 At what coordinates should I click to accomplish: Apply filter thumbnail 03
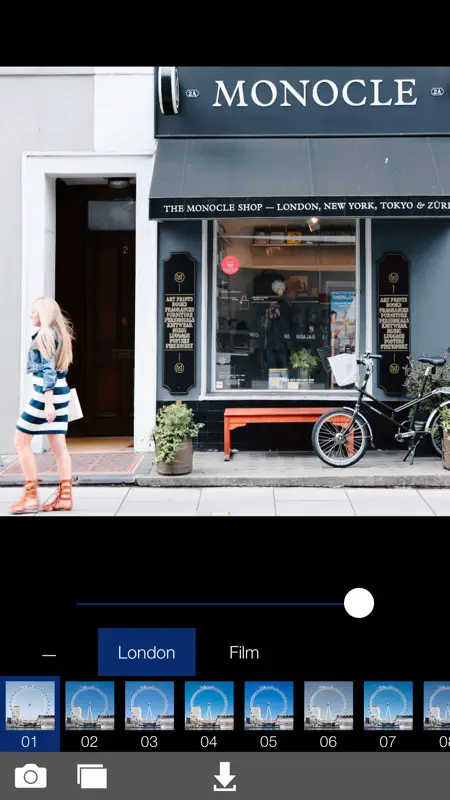[x=149, y=714]
